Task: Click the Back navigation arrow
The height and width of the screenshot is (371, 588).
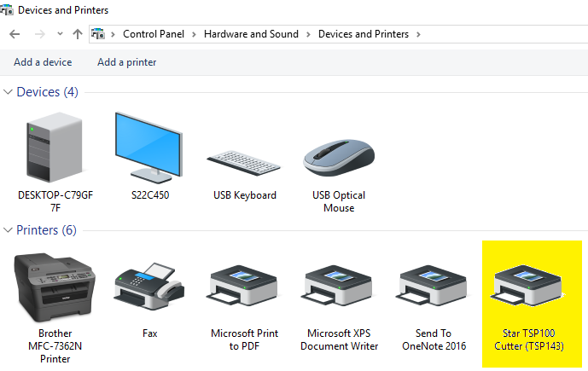Action: point(15,34)
